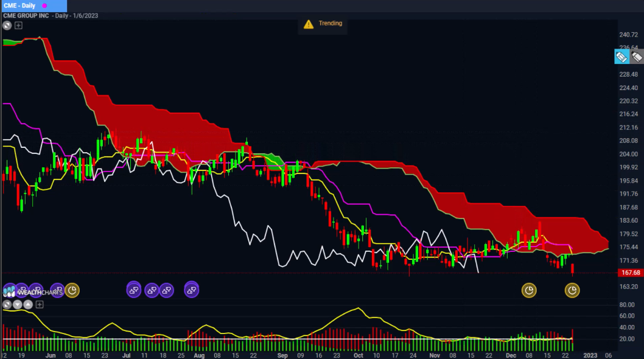Viewport: 644px width, 359px height.
Task: Select the gray eraser tool
Action: tap(637, 57)
